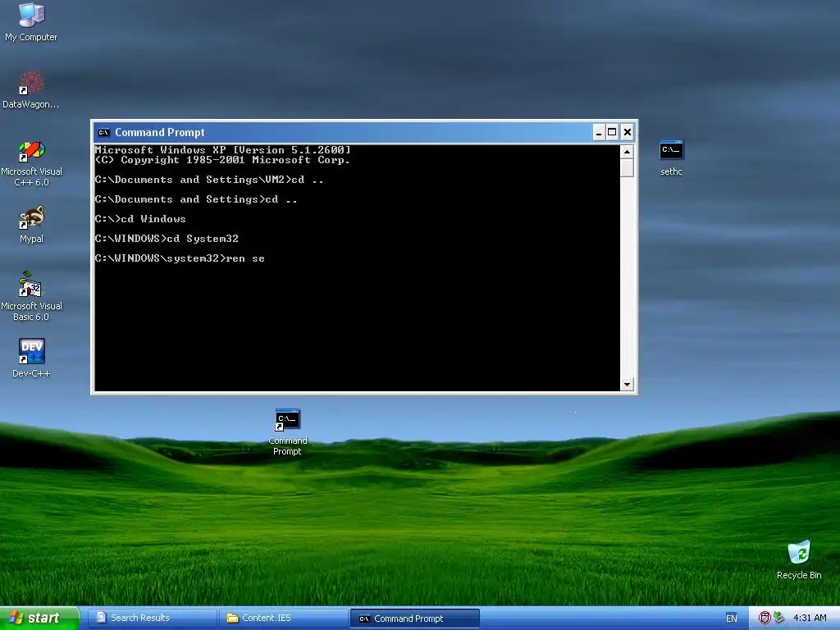This screenshot has width=840, height=630.
Task: Click the 'cd System32' console line
Action: tap(167, 239)
